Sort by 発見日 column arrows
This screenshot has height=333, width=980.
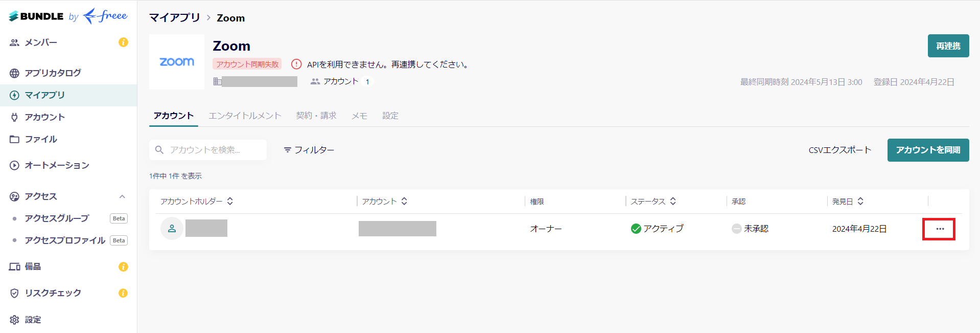coord(860,201)
